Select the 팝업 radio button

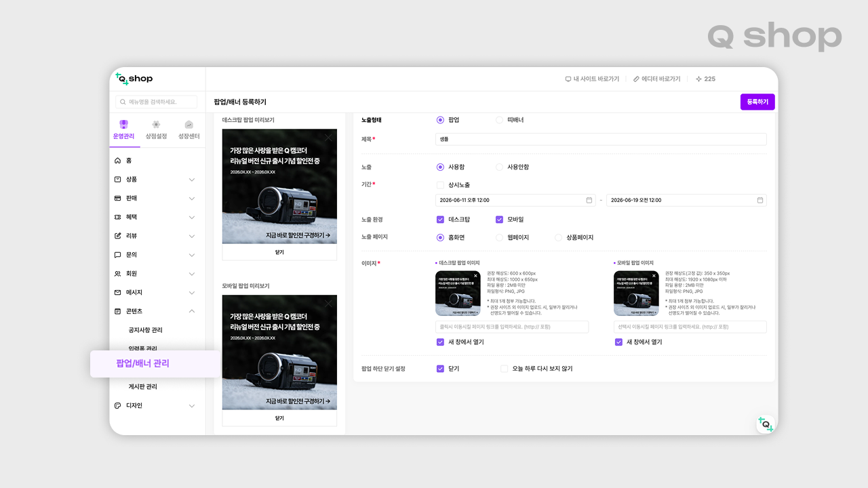[x=440, y=120]
